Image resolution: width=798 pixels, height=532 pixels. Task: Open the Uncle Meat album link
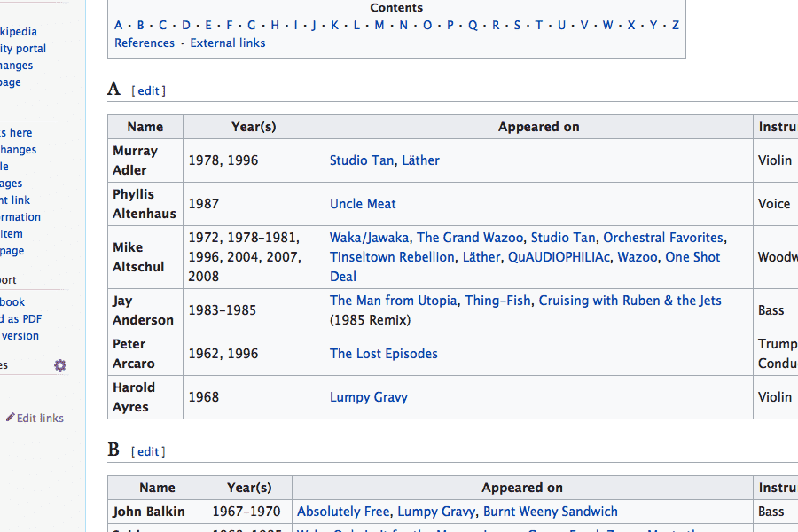click(363, 204)
